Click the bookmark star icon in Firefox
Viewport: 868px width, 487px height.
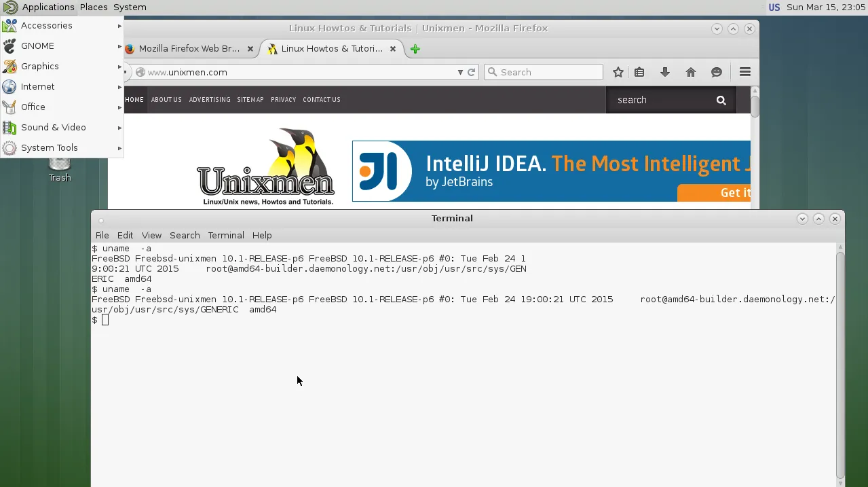pyautogui.click(x=618, y=72)
